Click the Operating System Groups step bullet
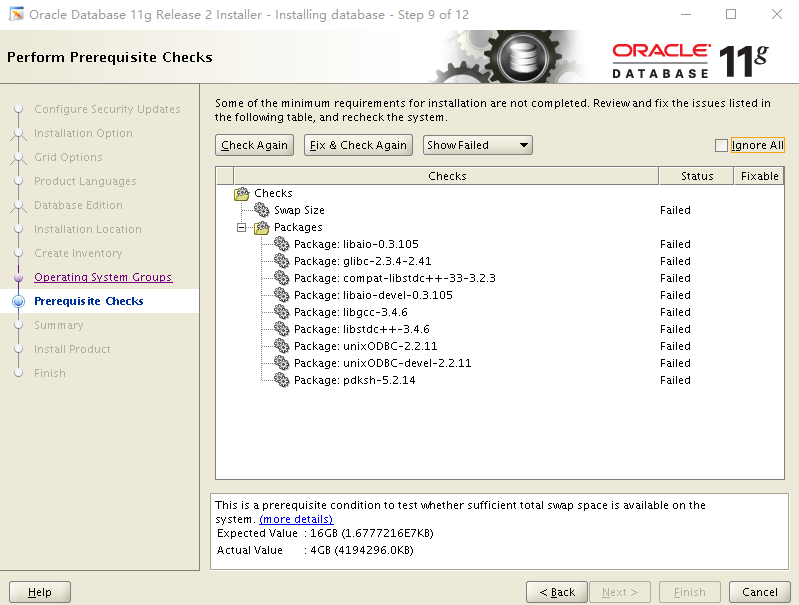 [18, 277]
